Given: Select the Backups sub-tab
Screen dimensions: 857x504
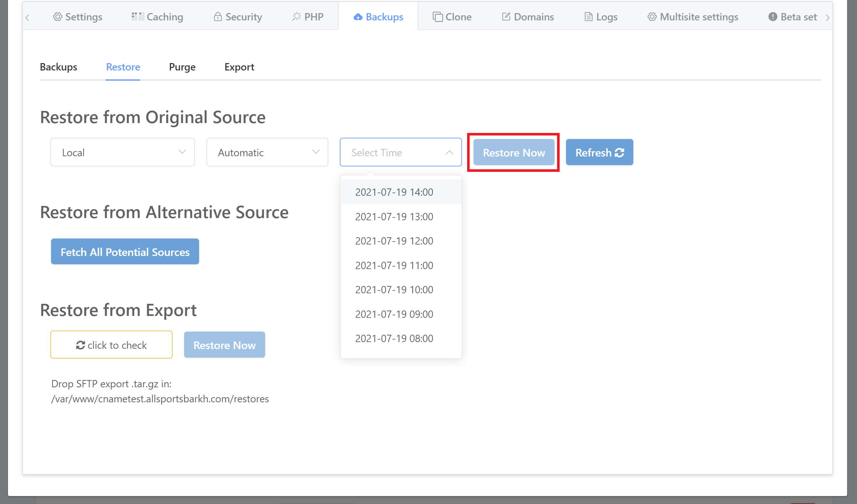Looking at the screenshot, I should (x=58, y=67).
